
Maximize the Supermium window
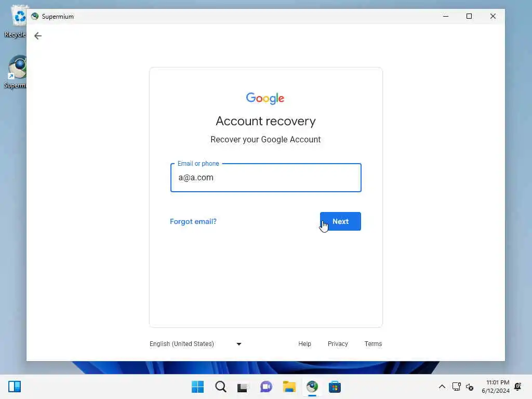click(x=469, y=16)
